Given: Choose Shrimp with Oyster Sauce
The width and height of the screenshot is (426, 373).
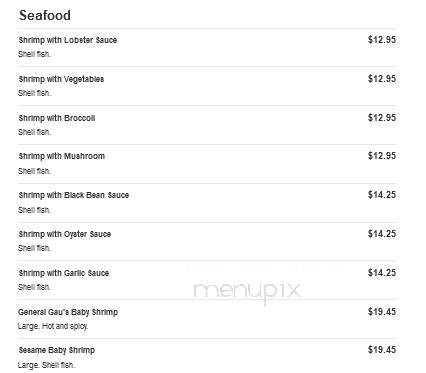Looking at the screenshot, I should click(x=65, y=234).
